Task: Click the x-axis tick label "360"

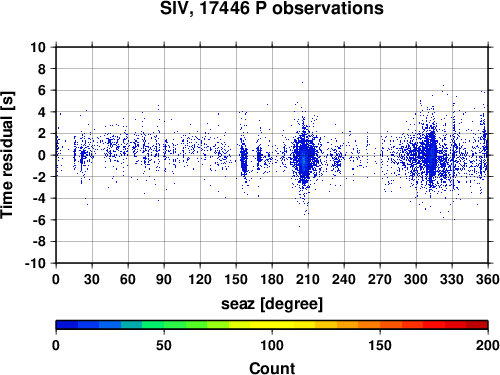Action: point(488,279)
